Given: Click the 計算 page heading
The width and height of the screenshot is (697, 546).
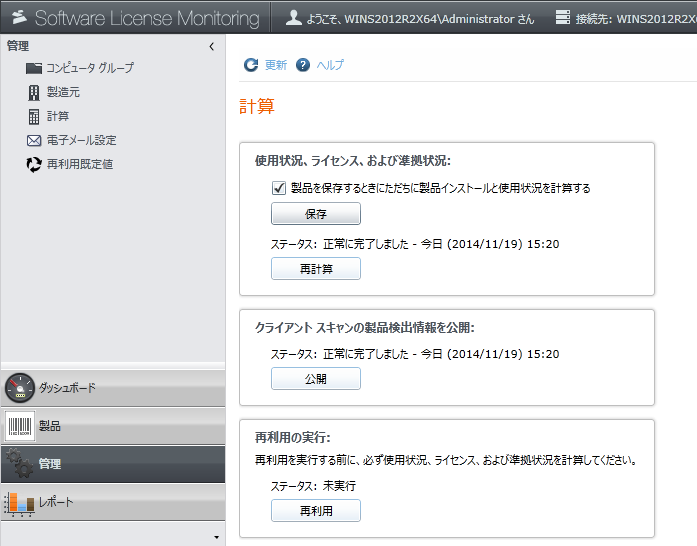Looking at the screenshot, I should click(x=257, y=107).
